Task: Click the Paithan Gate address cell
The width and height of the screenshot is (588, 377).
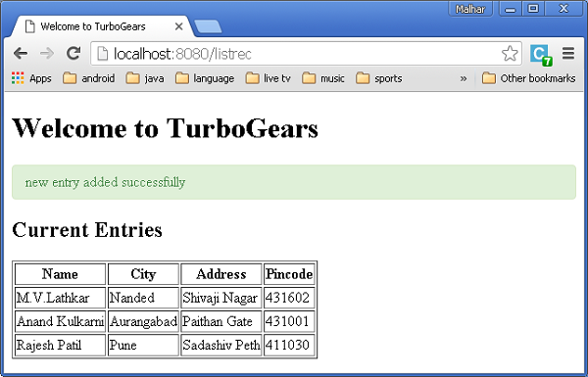Action: point(221,321)
